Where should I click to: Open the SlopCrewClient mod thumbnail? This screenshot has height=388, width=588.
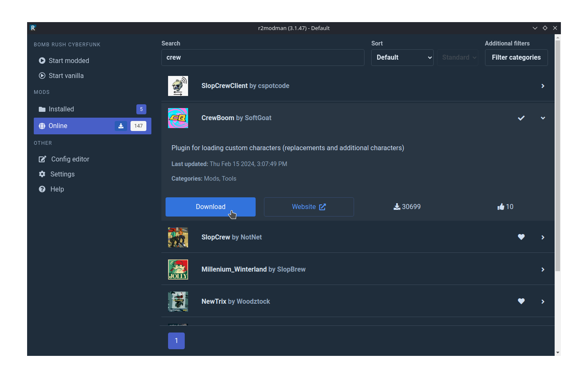click(178, 86)
